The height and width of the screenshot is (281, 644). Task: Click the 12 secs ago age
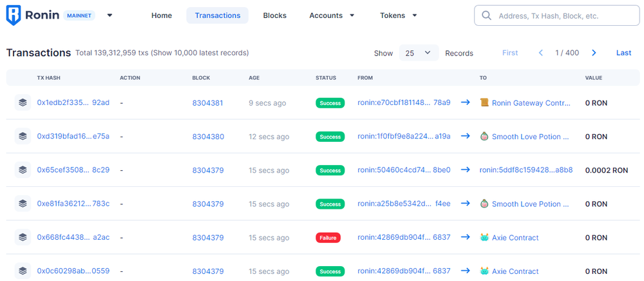(x=269, y=137)
